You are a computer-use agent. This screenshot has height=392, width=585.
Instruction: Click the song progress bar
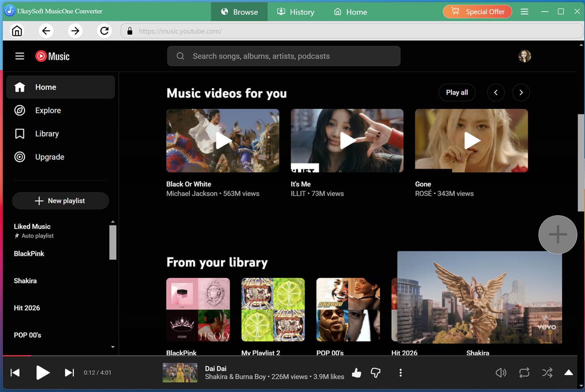tap(290, 355)
